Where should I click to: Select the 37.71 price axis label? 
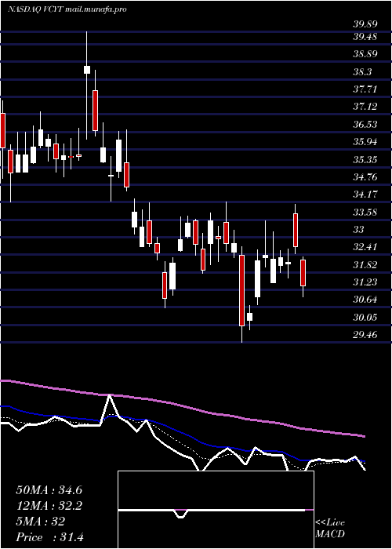click(365, 89)
